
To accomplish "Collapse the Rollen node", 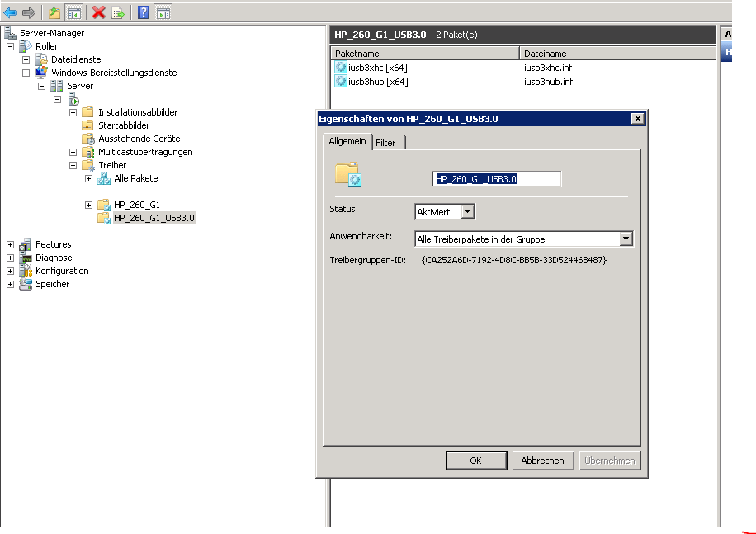I will tap(10, 47).
